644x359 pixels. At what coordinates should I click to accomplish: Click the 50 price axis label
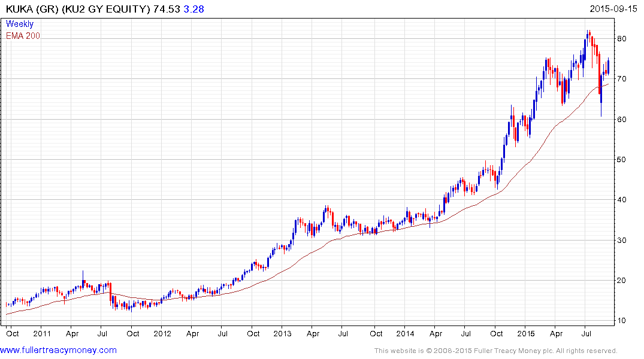coord(621,160)
